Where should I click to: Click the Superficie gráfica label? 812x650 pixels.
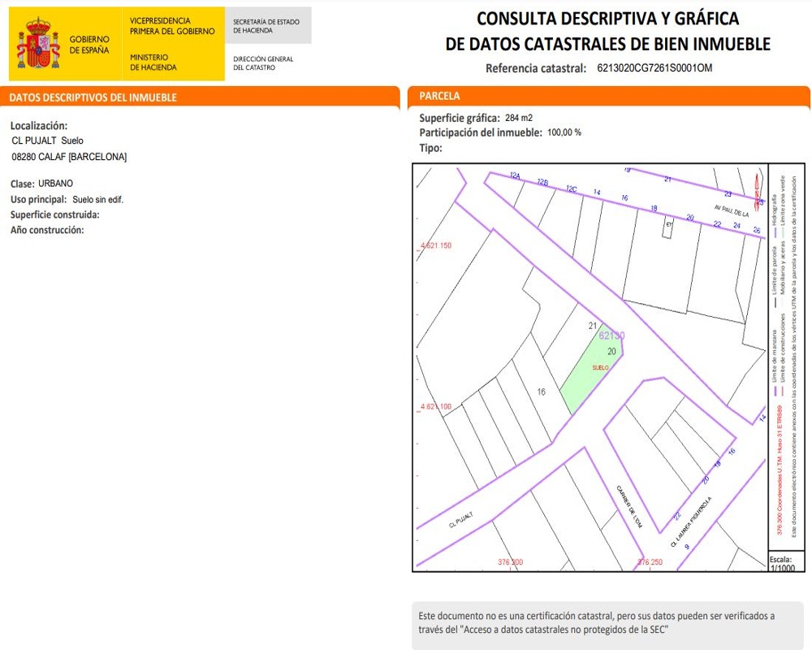tap(460, 118)
